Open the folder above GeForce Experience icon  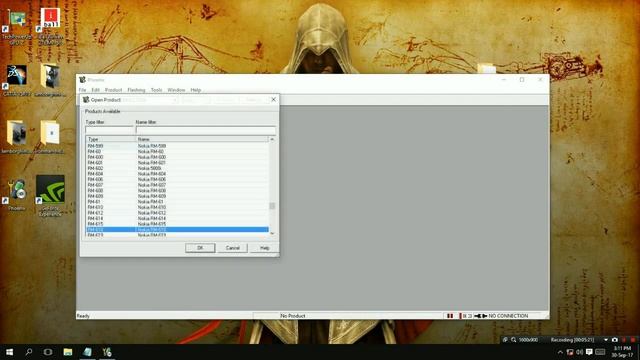coord(50,137)
